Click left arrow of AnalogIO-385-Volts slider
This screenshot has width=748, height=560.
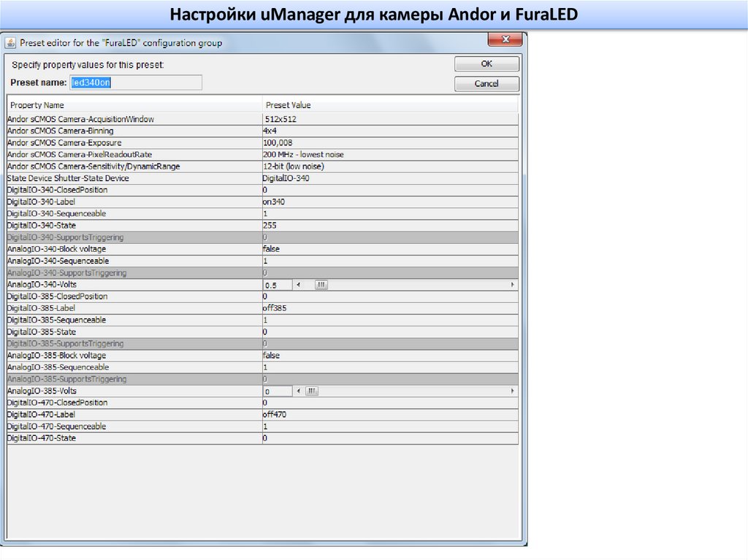click(x=298, y=391)
